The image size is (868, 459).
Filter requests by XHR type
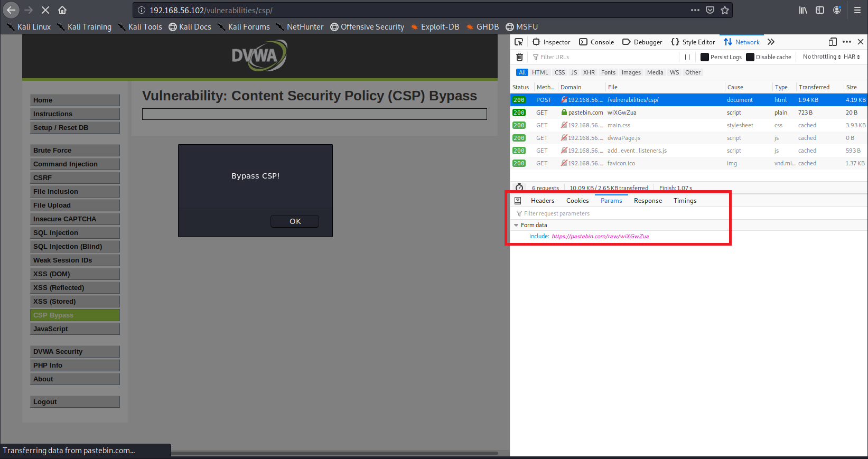pyautogui.click(x=589, y=72)
